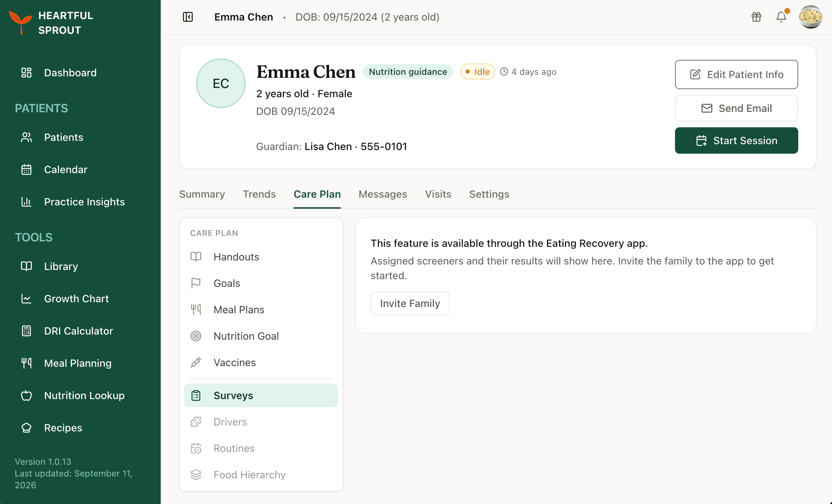Select the Care Plan tab
Image resolution: width=832 pixels, height=504 pixels.
317,194
